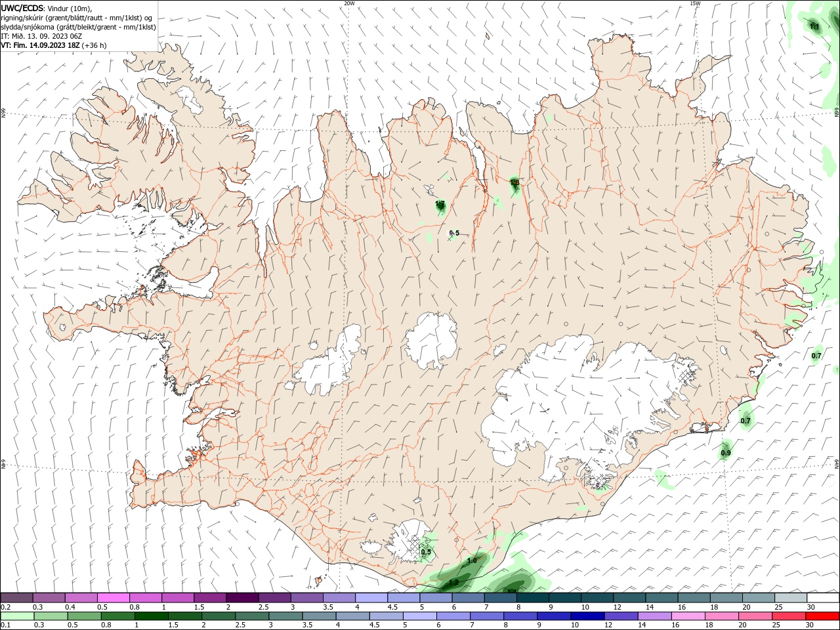The width and height of the screenshot is (840, 630).
Task: Select the bright red rain swatch for 30 and above
Action: (x=824, y=616)
